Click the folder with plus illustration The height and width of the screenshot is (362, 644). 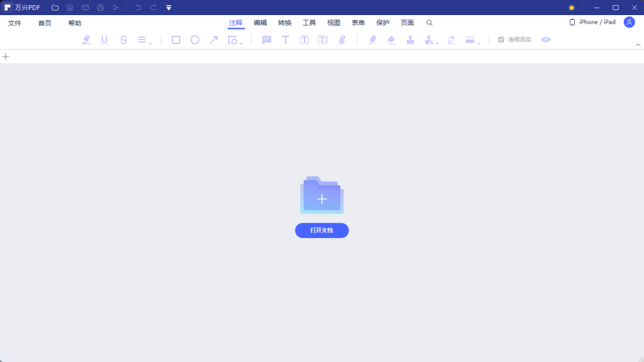click(x=322, y=195)
